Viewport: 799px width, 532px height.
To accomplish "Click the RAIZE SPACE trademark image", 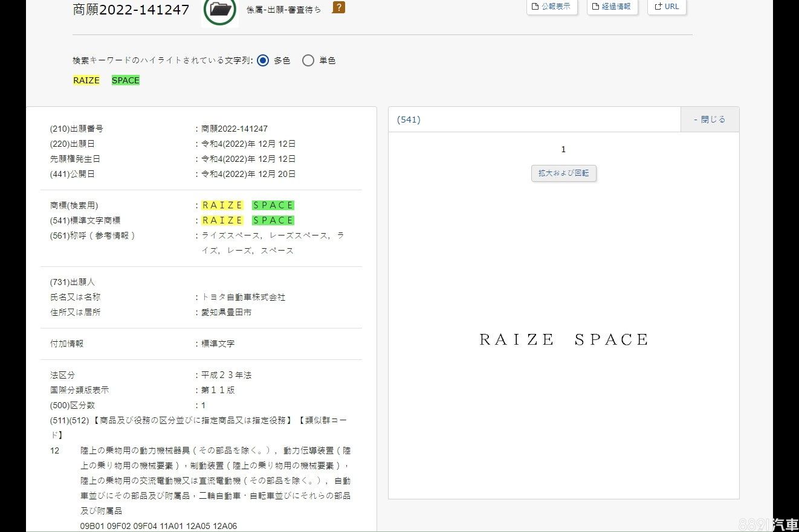I will (564, 340).
